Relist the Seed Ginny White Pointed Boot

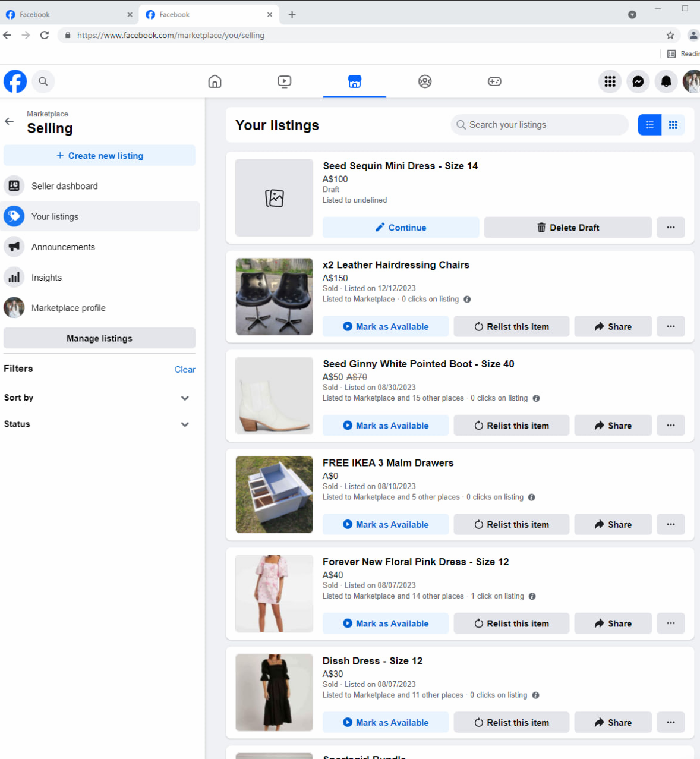(512, 426)
